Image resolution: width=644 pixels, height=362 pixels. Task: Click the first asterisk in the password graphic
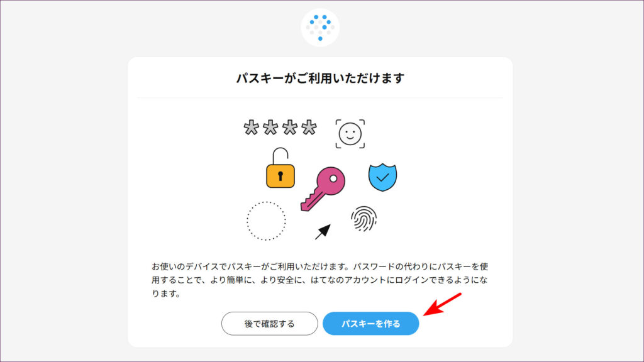251,127
